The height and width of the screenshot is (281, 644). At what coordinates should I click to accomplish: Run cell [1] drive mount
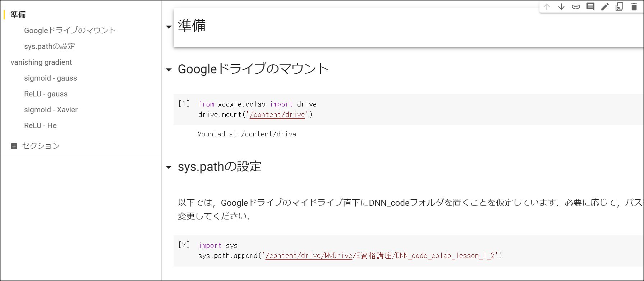pos(184,104)
